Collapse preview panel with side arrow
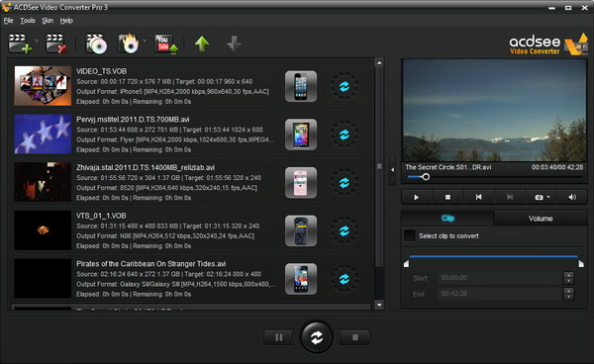 (x=392, y=170)
